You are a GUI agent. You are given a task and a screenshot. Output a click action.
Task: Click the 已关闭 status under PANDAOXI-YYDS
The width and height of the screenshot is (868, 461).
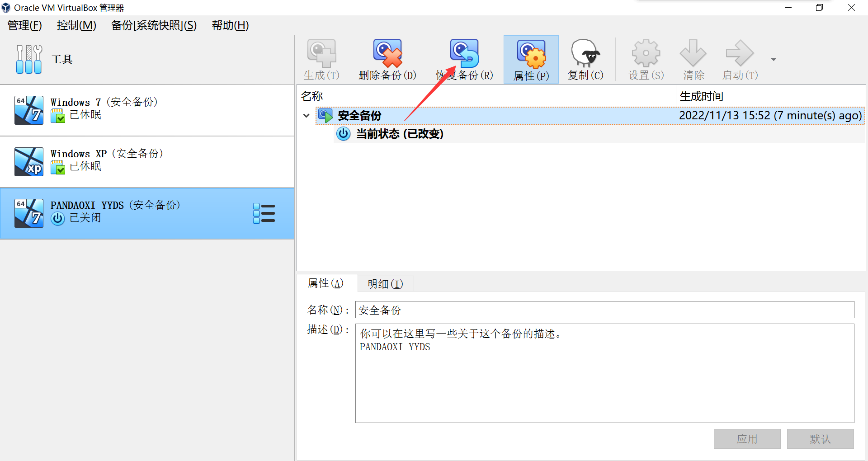tap(85, 218)
